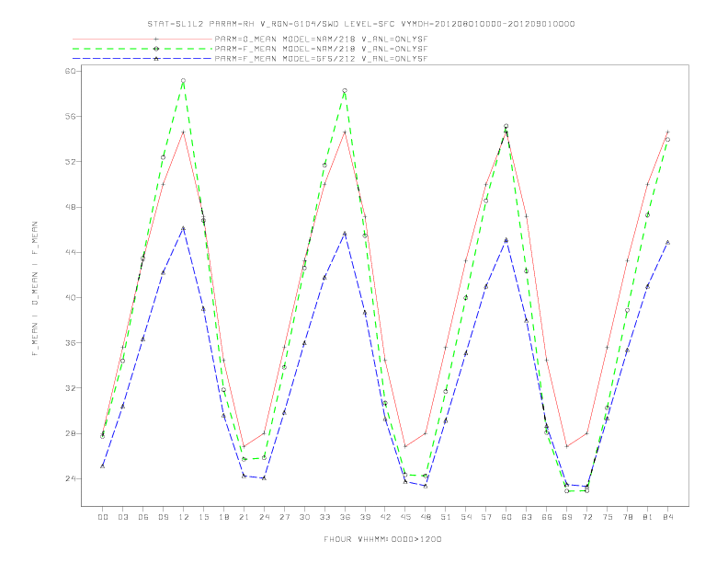Click x-axis tick label 75
The height and width of the screenshot is (563, 728).
point(608,517)
